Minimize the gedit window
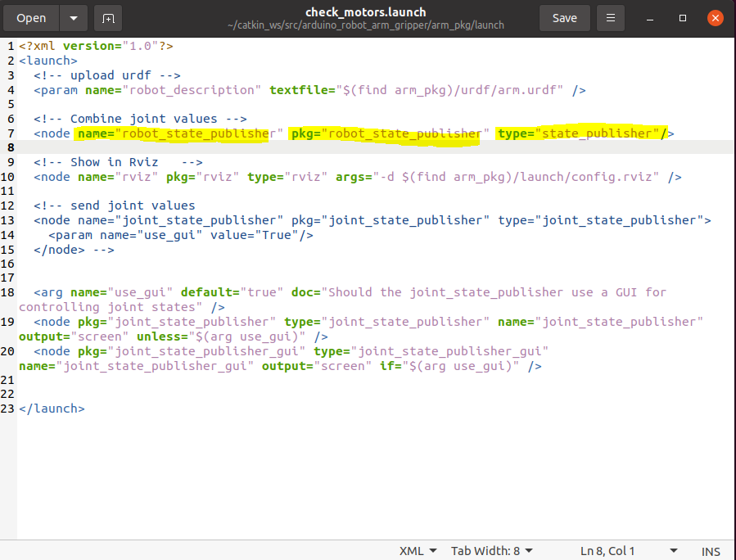 (x=650, y=18)
